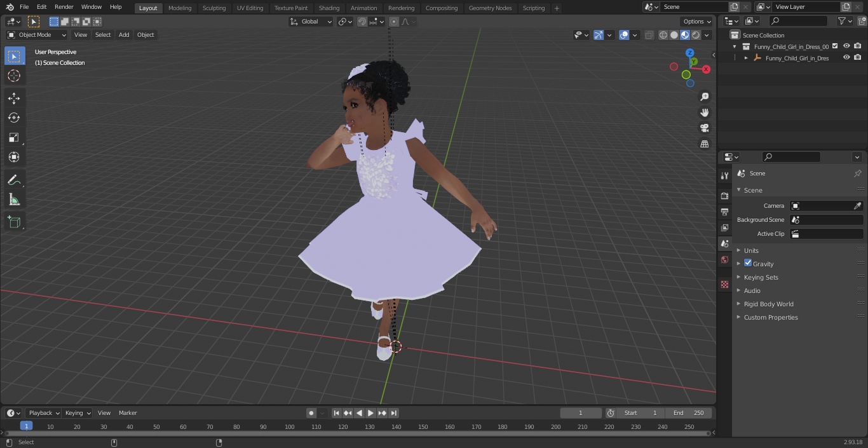Switch perspective/orthographic with grid gizmo

tap(705, 144)
